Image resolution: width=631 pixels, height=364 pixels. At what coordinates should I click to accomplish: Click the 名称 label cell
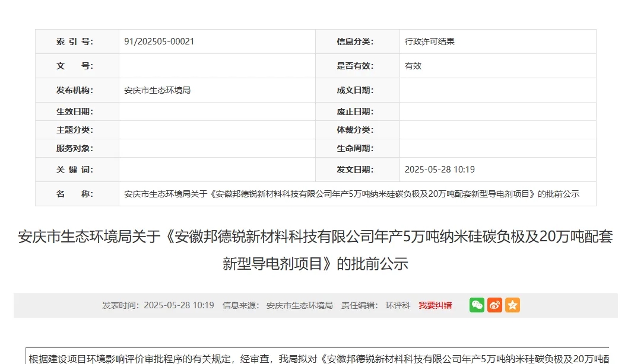[77, 194]
